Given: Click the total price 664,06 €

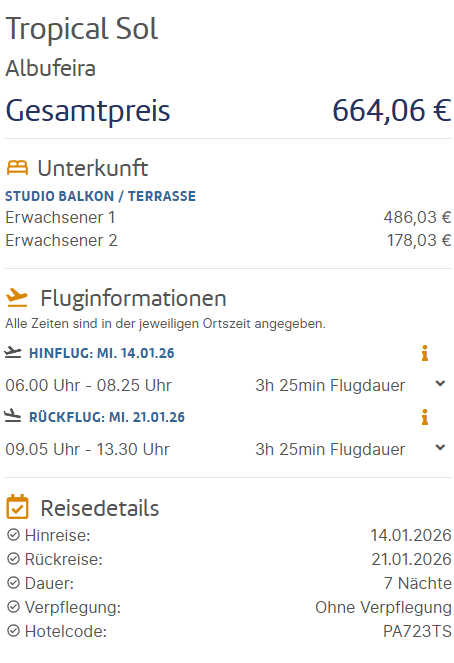Looking at the screenshot, I should pos(392,111).
